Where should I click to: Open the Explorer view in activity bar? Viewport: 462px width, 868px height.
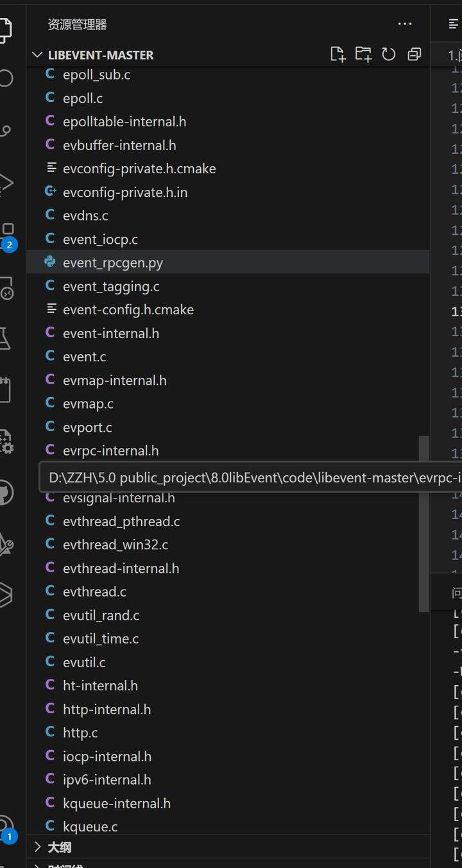pyautogui.click(x=5, y=29)
